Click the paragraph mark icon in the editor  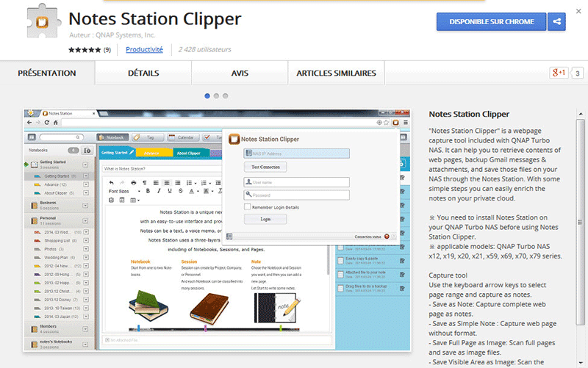pyautogui.click(x=144, y=183)
